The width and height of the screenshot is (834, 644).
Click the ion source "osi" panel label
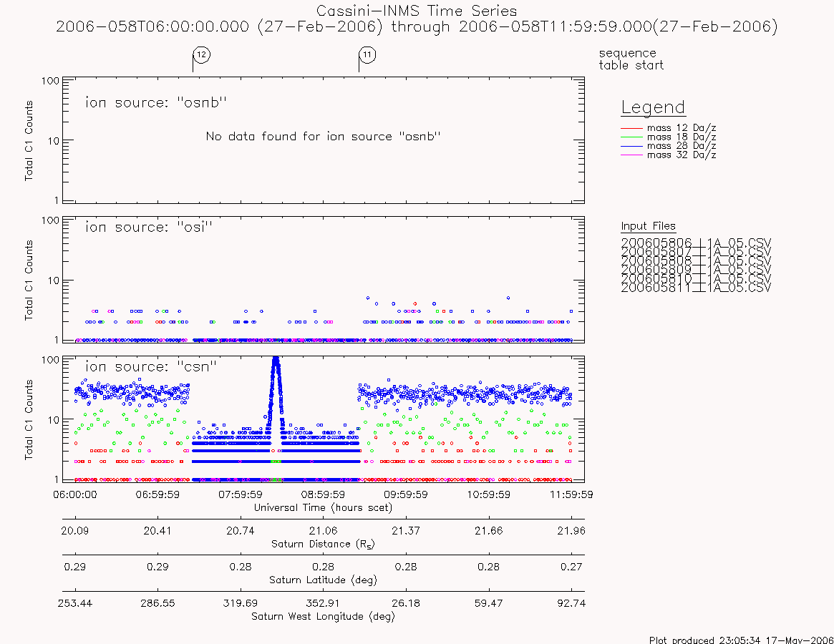(149, 227)
